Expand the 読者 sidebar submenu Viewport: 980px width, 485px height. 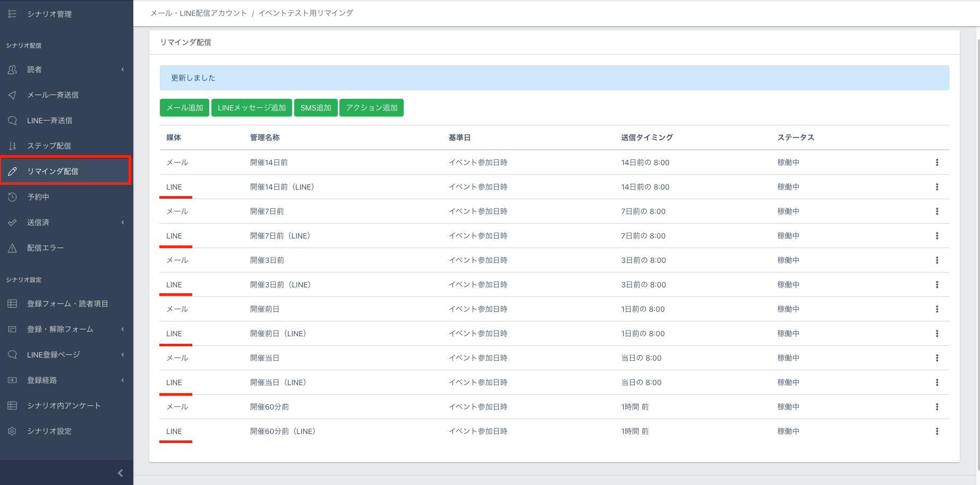pyautogui.click(x=123, y=70)
